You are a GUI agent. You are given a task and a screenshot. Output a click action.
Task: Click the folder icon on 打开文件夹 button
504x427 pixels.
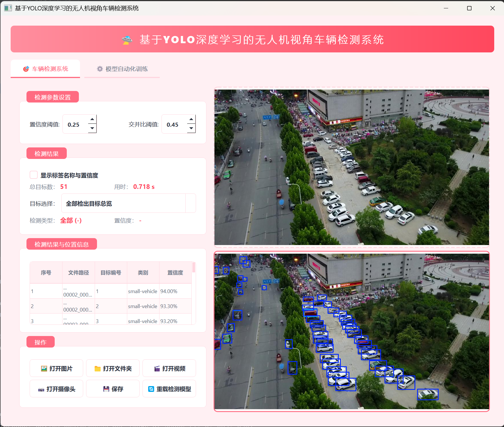coord(98,369)
